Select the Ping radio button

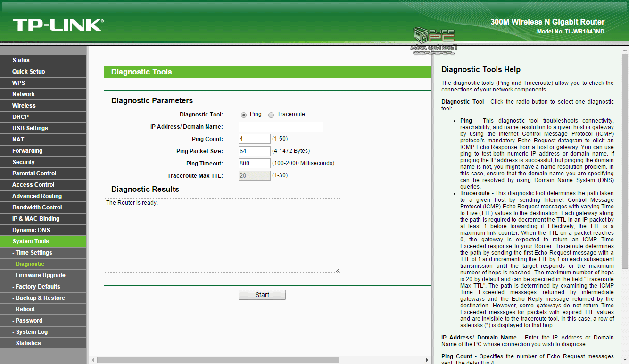point(244,115)
